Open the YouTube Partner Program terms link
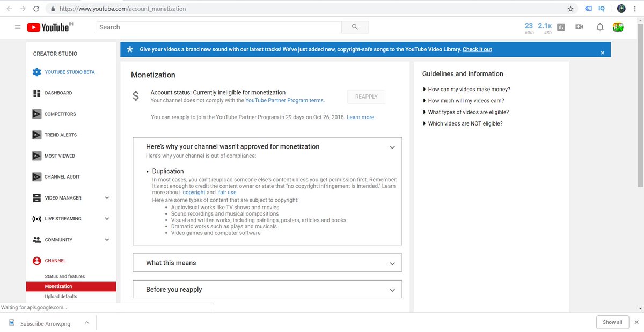 (284, 100)
